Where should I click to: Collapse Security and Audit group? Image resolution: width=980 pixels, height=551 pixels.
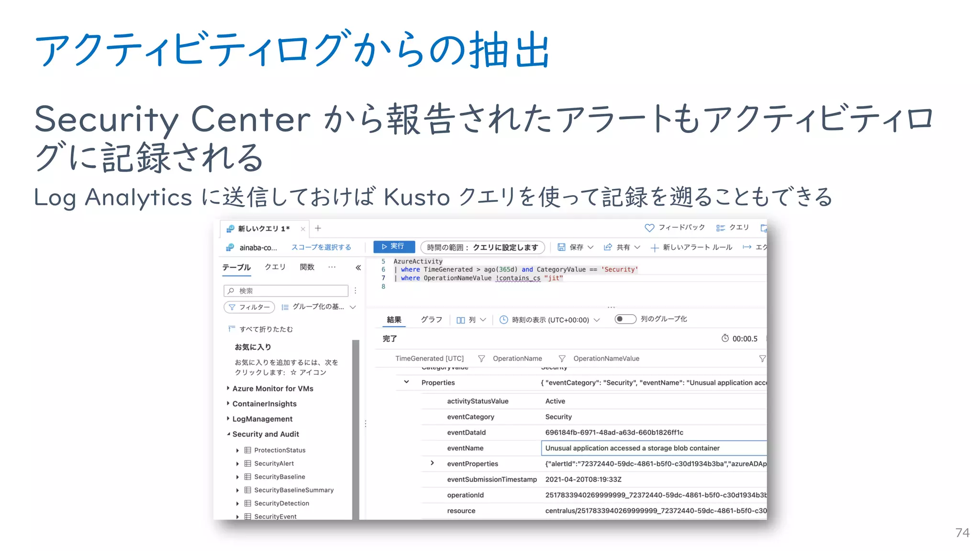click(x=228, y=434)
